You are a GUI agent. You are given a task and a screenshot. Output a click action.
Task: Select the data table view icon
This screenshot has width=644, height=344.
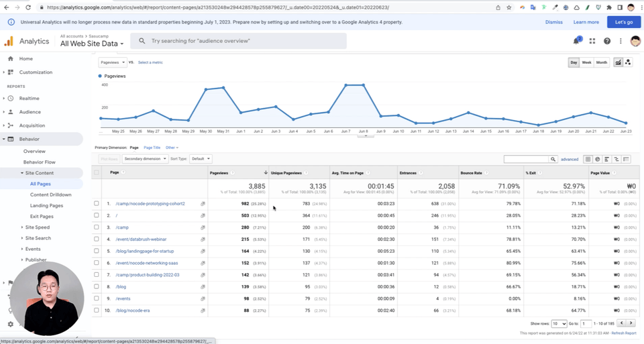pos(588,160)
